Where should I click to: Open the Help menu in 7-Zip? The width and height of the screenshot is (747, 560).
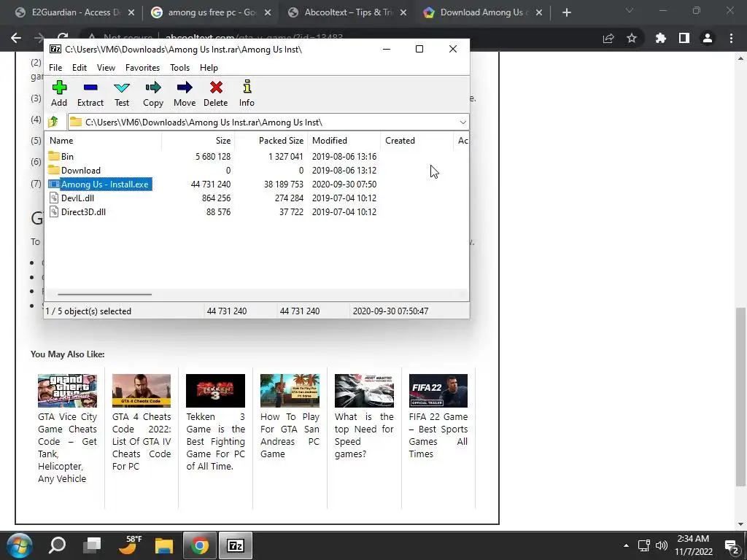tap(209, 68)
